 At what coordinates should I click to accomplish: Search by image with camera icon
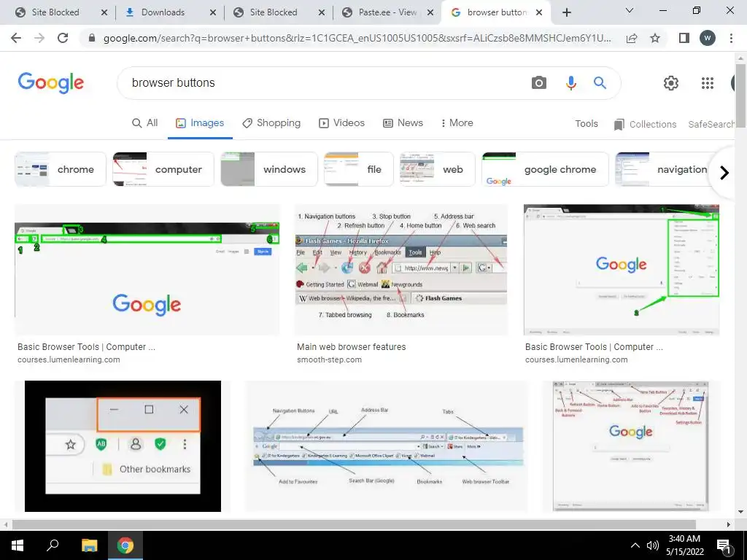539,83
